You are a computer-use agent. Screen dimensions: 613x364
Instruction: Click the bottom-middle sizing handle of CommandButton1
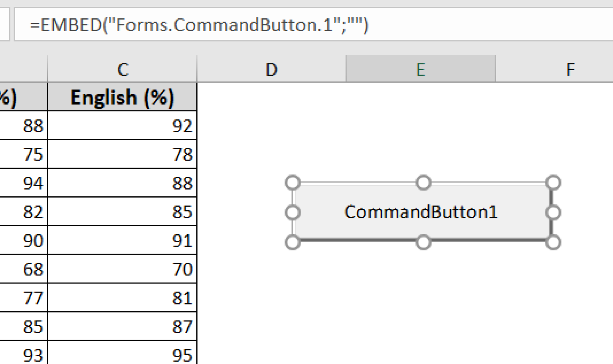(423, 241)
